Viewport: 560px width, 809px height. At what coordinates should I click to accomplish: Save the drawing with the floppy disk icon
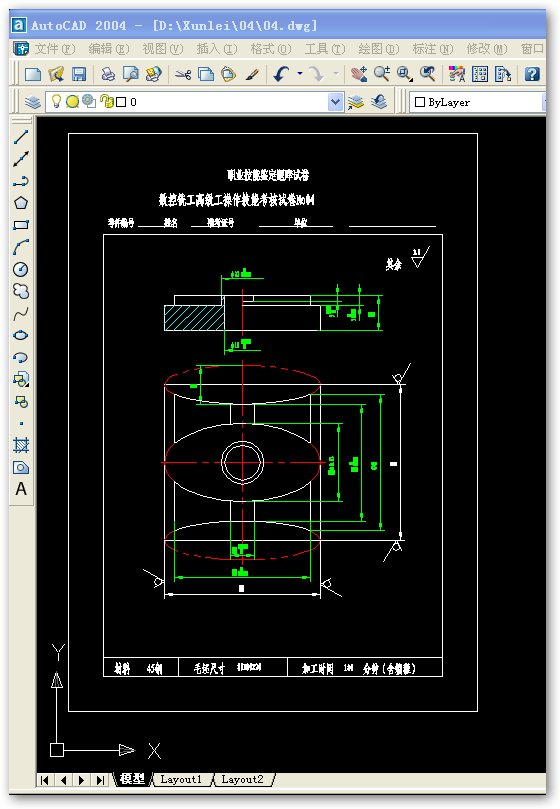coord(78,74)
